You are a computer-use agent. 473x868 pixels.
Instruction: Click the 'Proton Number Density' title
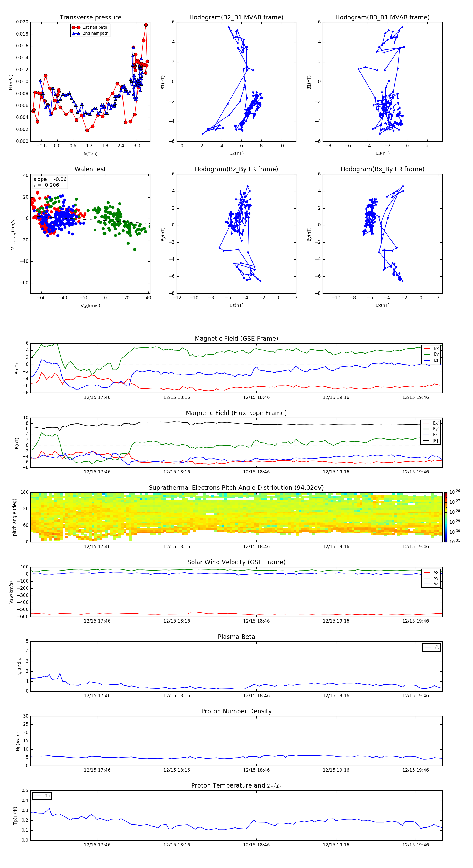236,711
